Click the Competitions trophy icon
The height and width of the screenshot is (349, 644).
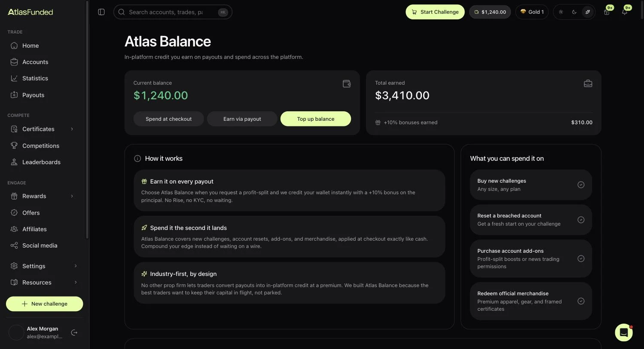click(14, 146)
